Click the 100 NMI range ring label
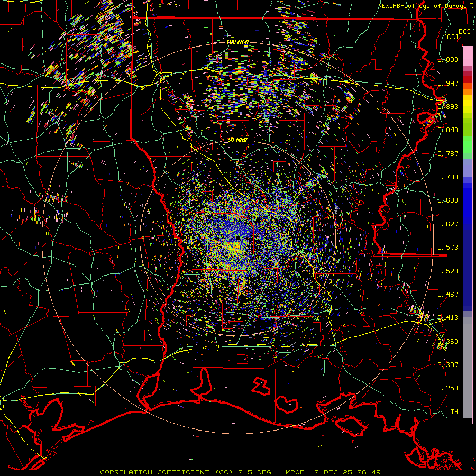Image resolution: width=476 pixels, height=476 pixels. pyautogui.click(x=237, y=42)
